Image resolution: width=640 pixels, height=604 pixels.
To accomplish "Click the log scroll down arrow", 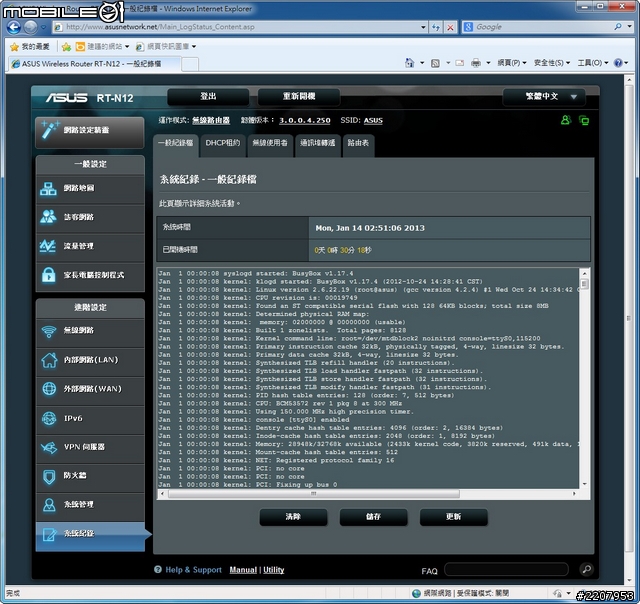I will (584, 484).
